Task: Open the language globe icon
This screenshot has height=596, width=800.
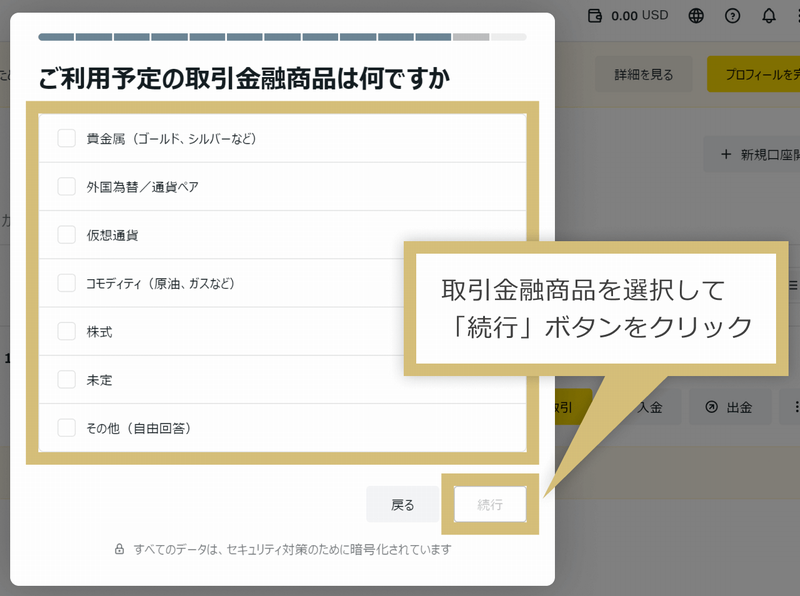Action: pyautogui.click(x=696, y=16)
